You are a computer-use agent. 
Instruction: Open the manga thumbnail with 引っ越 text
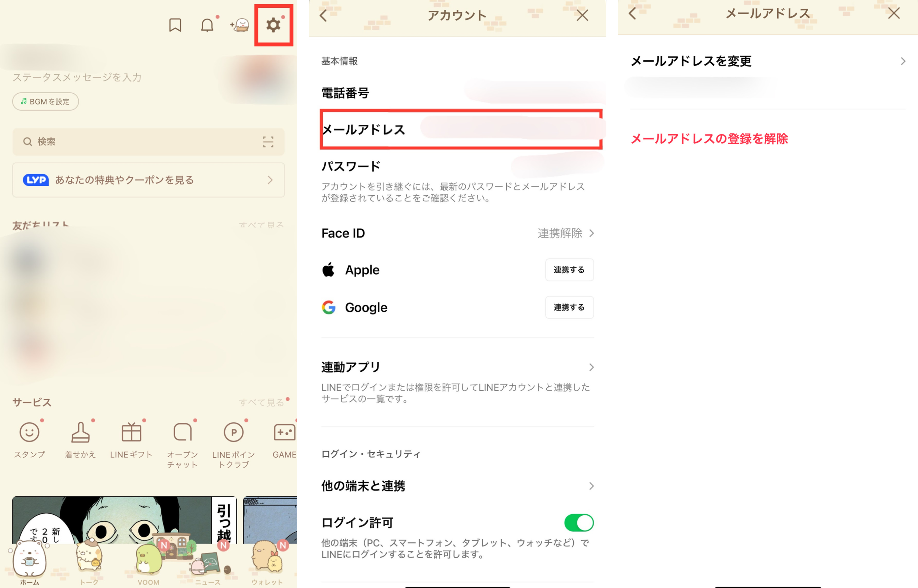click(125, 520)
